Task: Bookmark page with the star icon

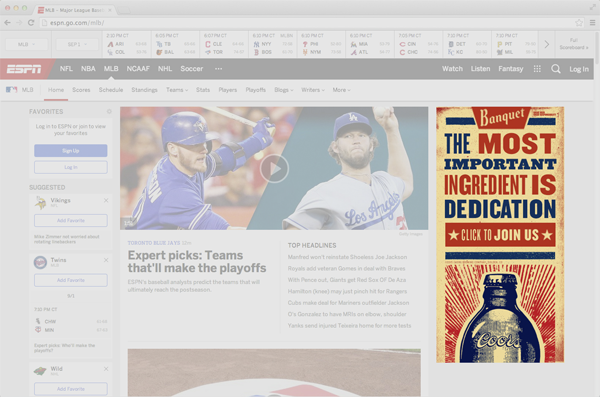Action: pyautogui.click(x=579, y=23)
